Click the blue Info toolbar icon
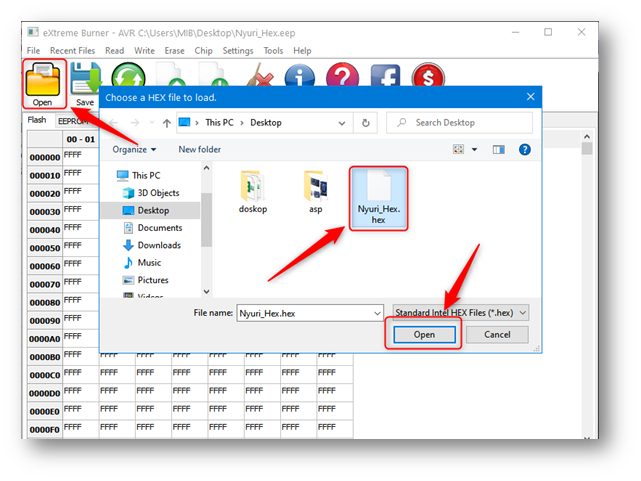 click(x=300, y=75)
